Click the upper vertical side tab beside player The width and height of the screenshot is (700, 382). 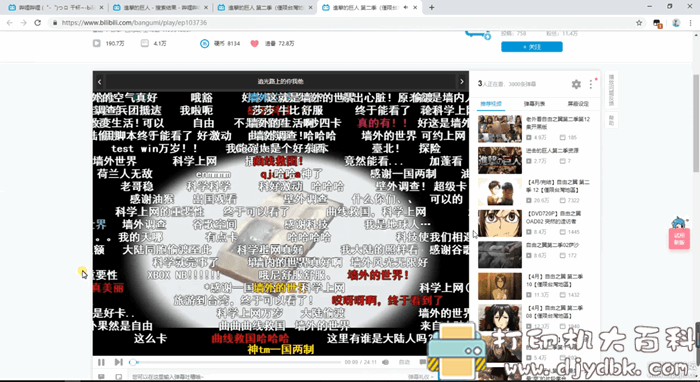coord(611,90)
